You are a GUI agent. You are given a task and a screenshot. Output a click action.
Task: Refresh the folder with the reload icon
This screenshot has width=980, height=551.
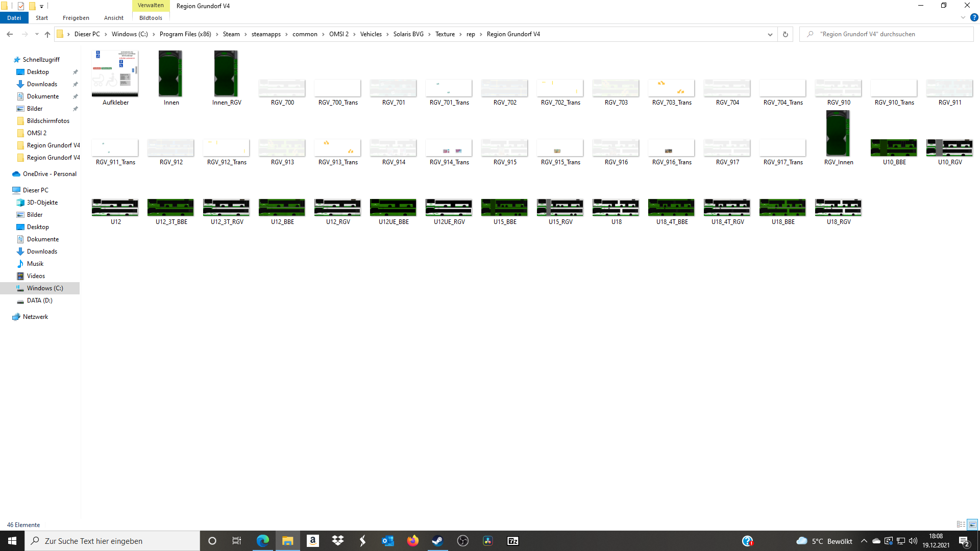point(786,34)
